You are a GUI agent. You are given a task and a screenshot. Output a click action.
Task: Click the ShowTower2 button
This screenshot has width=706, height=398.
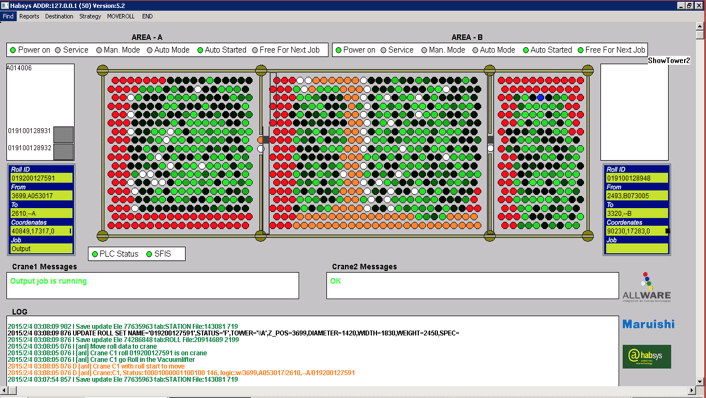[669, 60]
